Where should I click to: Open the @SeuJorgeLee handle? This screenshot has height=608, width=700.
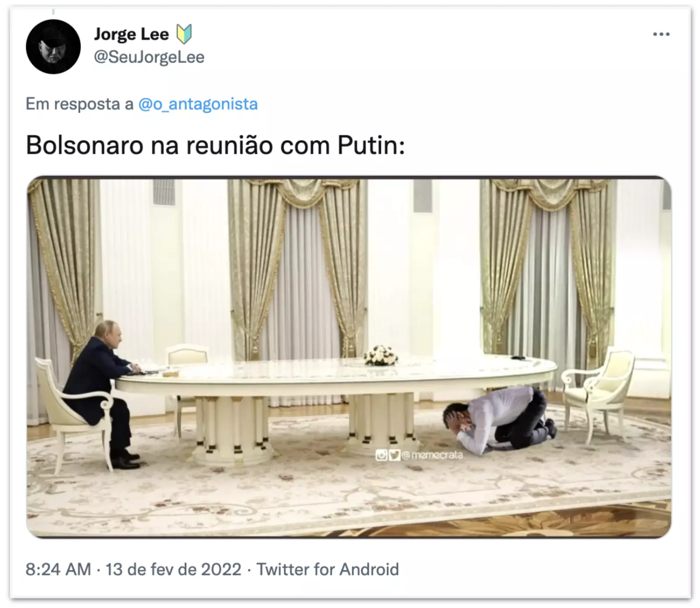[x=149, y=57]
